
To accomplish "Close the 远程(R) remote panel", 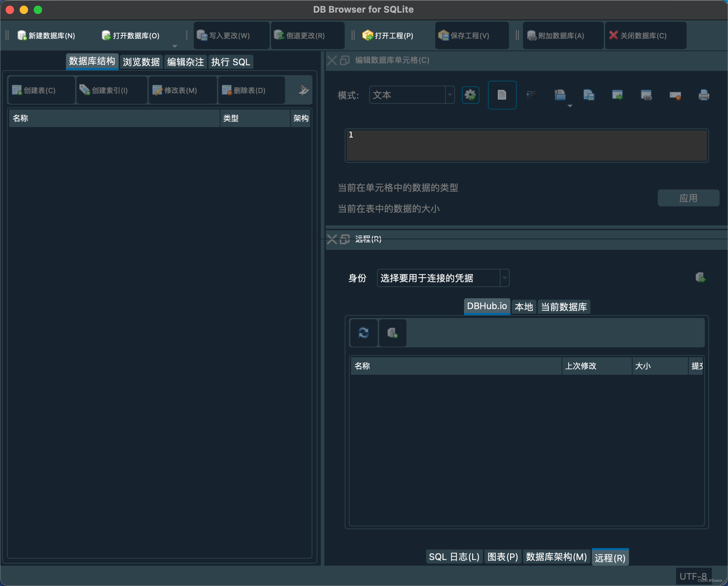I will coord(332,239).
